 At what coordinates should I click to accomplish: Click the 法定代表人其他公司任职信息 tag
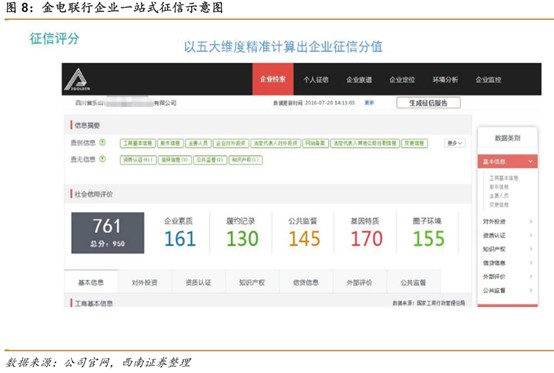coord(365,143)
